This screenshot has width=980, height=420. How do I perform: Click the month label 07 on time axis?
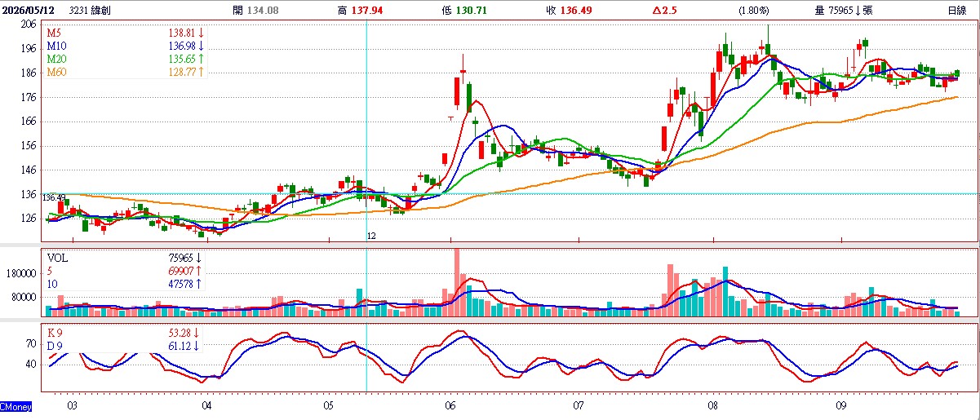point(579,405)
